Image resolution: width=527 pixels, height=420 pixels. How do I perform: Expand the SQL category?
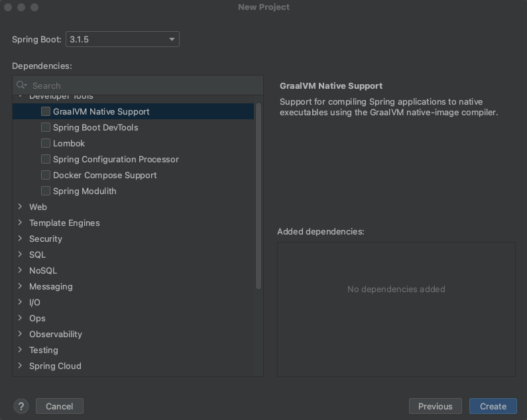[x=20, y=254]
